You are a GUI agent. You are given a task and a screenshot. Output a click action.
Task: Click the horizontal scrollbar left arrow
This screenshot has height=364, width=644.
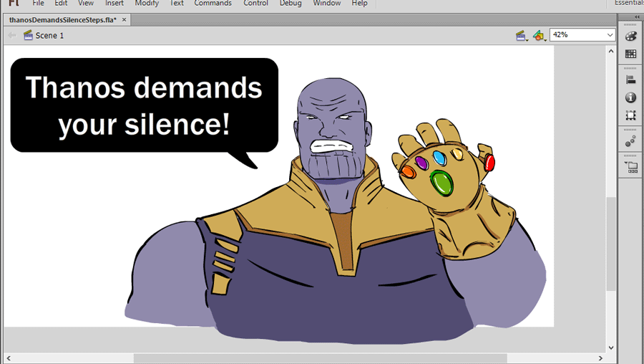(x=8, y=358)
